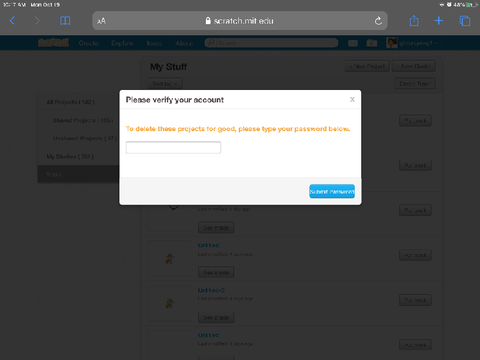Click the New Studio button

pos(414,66)
